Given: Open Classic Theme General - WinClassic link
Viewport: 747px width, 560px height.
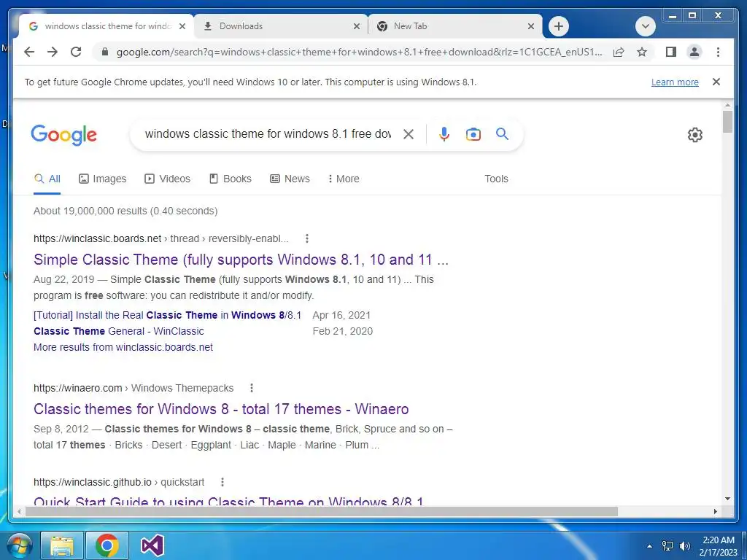Looking at the screenshot, I should [119, 332].
